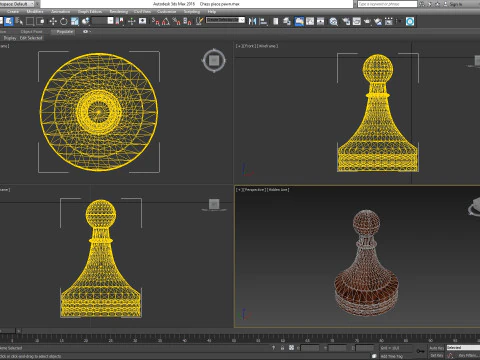
Task: Switch to Object Paint ribbon tab
Action: click(x=31, y=32)
